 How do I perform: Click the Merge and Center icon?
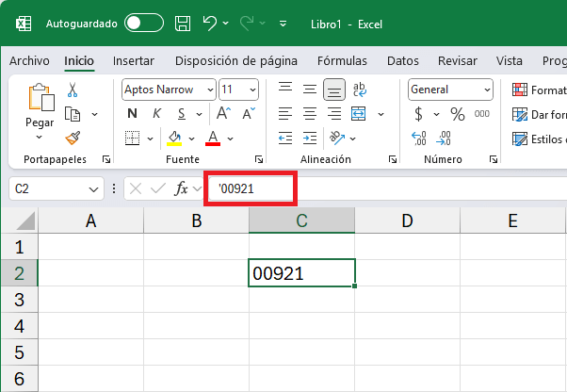(x=358, y=114)
